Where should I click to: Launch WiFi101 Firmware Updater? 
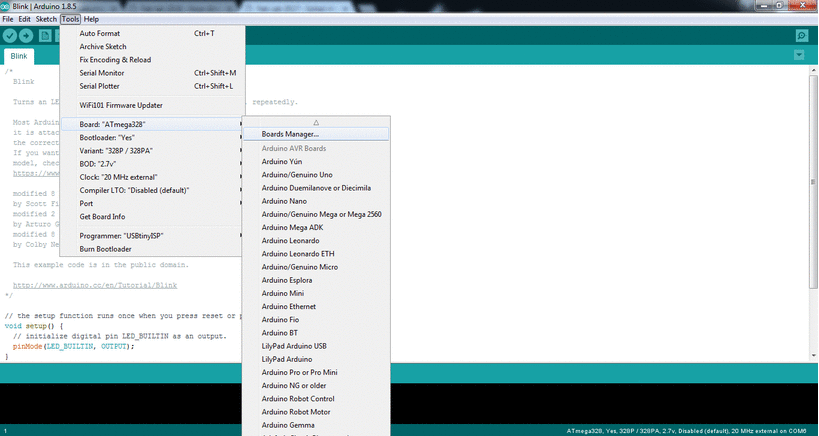tap(152, 105)
